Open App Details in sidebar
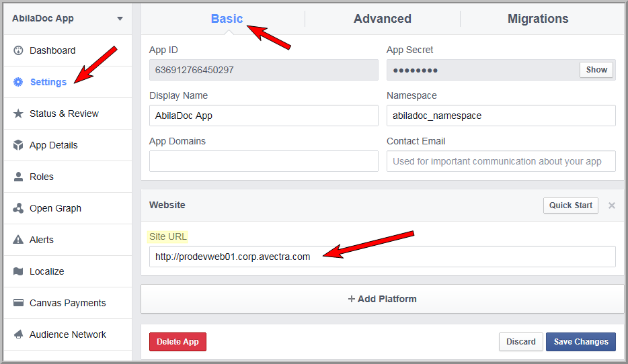 click(x=68, y=145)
